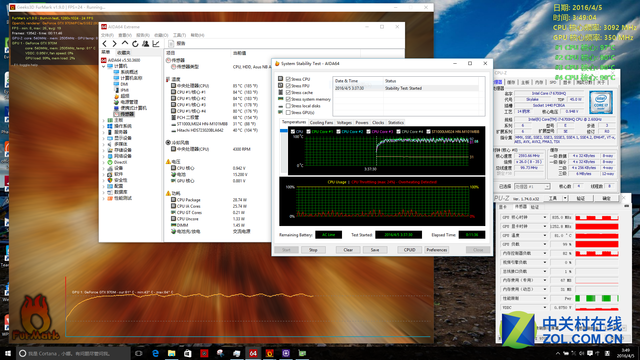
Task: Open File Explorer from the taskbar
Action: click(171, 353)
